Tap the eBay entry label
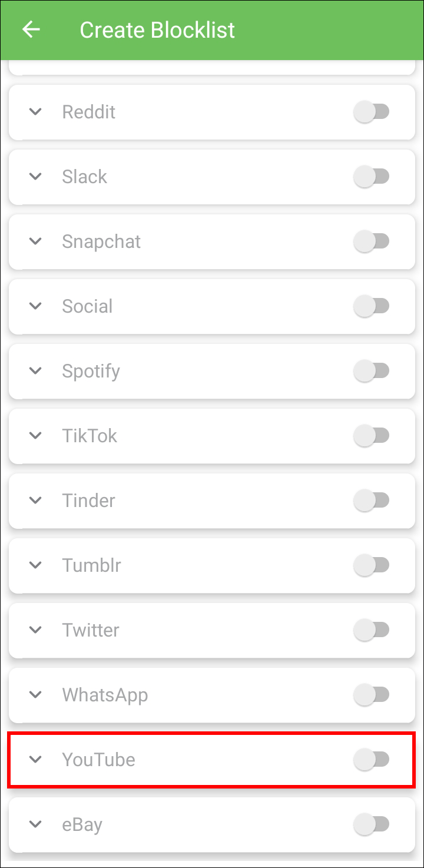This screenshot has height=868, width=424. [x=82, y=824]
